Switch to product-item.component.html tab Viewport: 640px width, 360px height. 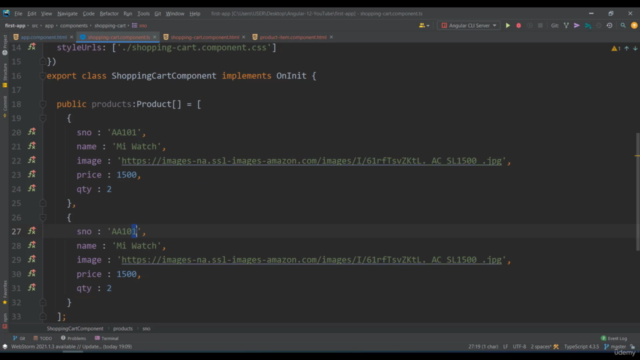(x=293, y=37)
